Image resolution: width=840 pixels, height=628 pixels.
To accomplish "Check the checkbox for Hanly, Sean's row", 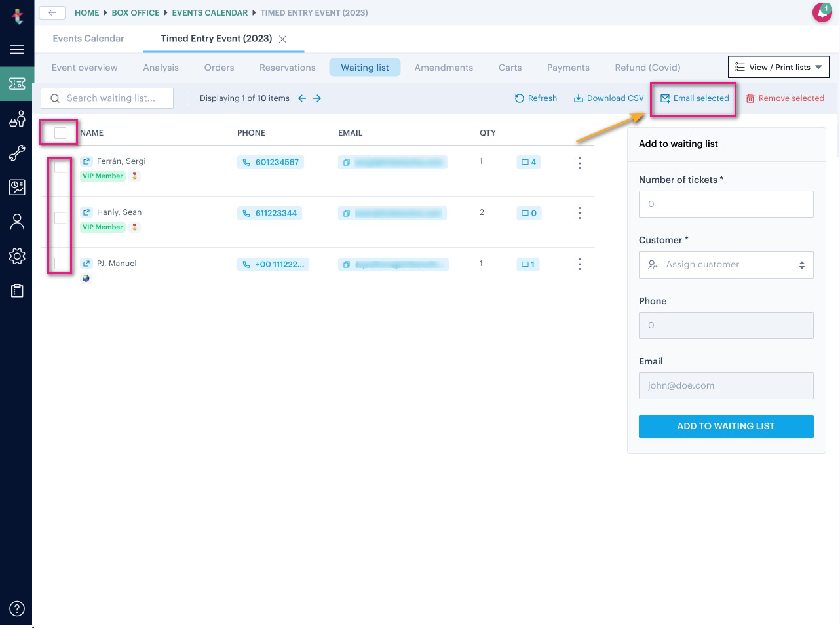I will tap(60, 218).
